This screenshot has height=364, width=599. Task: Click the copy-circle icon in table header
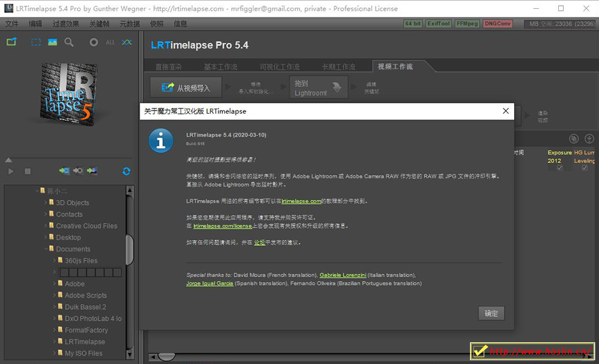[x=574, y=139]
